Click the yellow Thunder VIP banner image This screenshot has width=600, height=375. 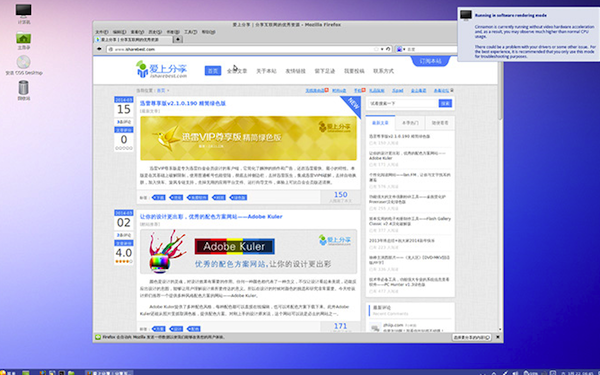[248, 138]
